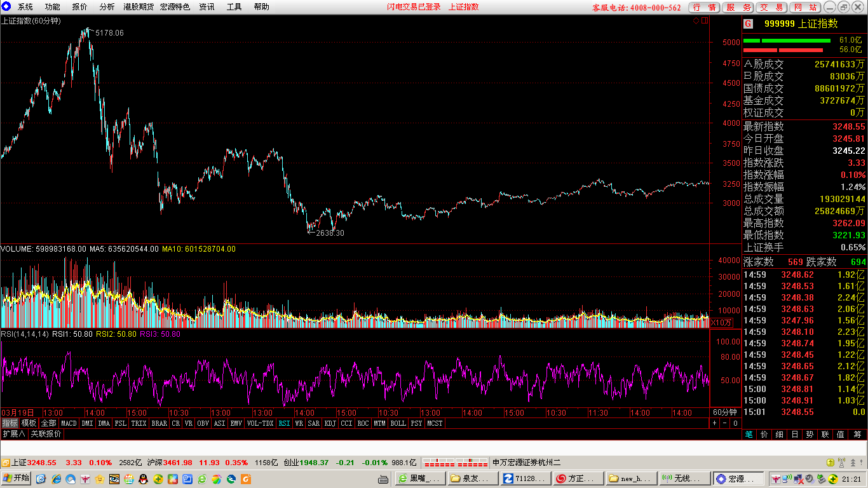This screenshot has width=868, height=488.
Task: Open the 60分钟 period selector
Action: pos(725,412)
